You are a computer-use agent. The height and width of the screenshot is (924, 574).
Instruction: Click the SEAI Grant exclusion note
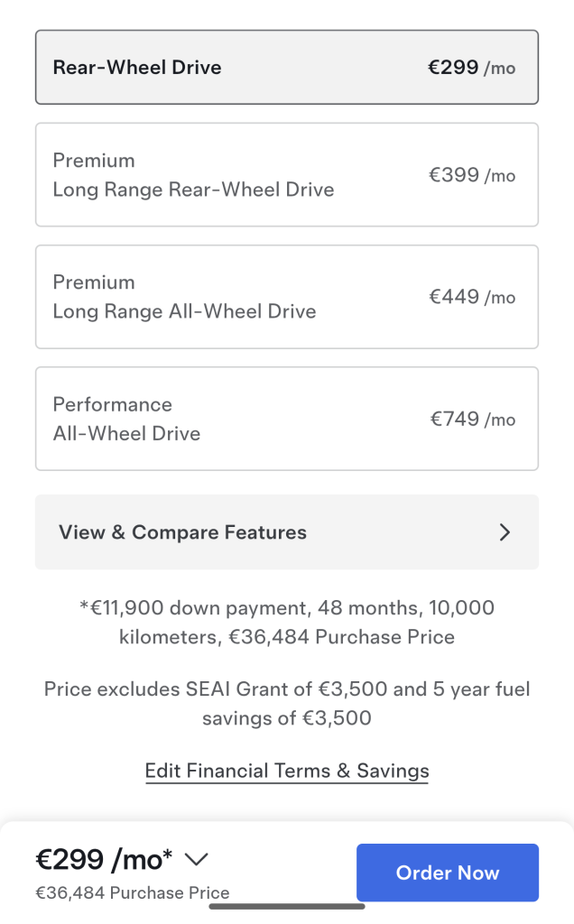point(287,704)
